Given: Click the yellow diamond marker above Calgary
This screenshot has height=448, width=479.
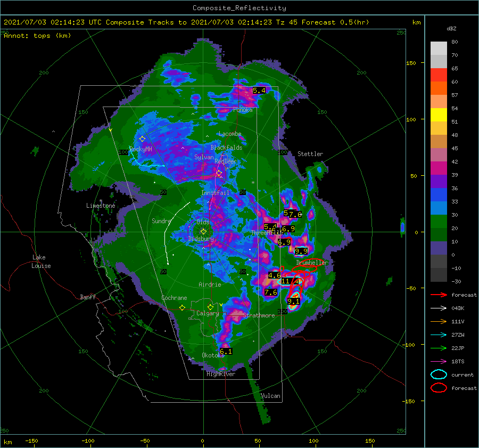Looking at the screenshot, I should [x=210, y=307].
